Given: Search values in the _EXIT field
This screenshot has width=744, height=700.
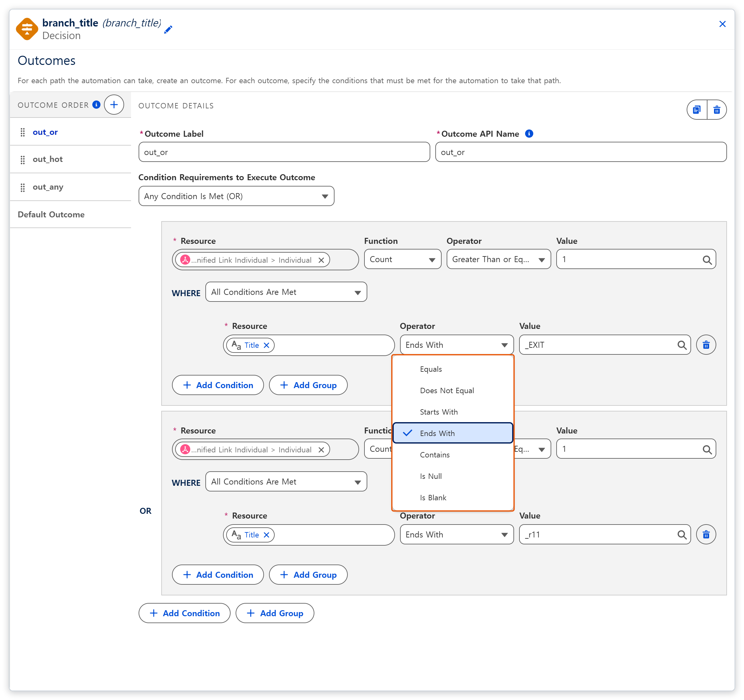Looking at the screenshot, I should click(682, 345).
